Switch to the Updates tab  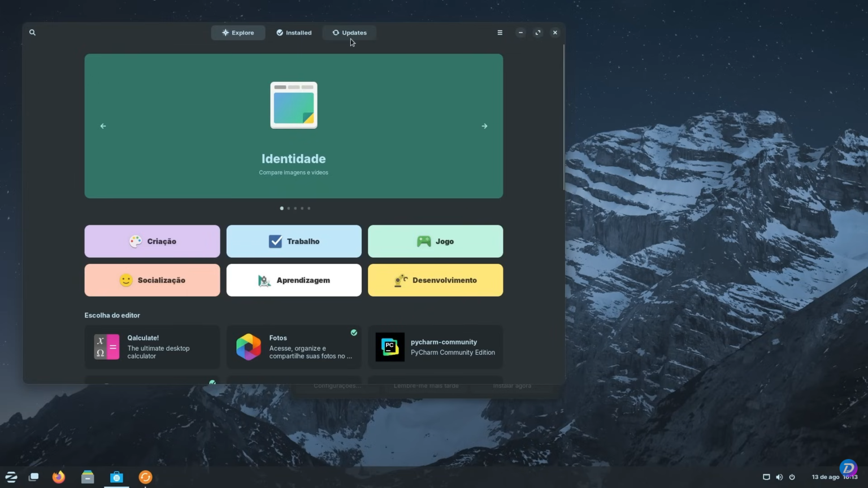coord(349,32)
